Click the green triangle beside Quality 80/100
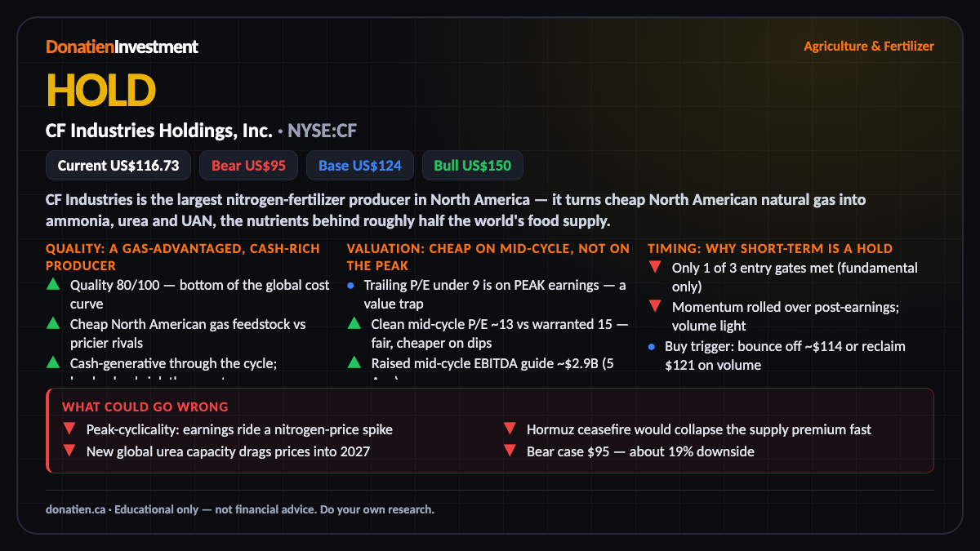Viewport: 980px width, 551px height. click(53, 285)
